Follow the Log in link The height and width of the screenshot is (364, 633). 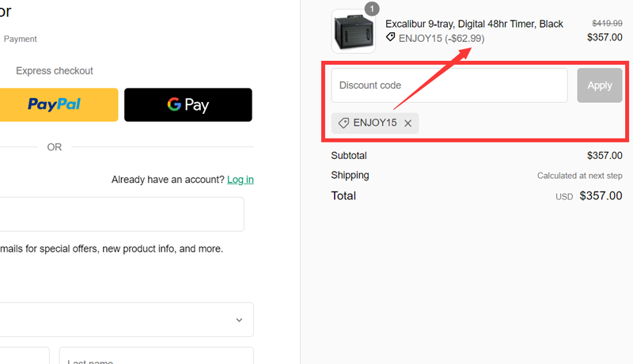(x=240, y=180)
